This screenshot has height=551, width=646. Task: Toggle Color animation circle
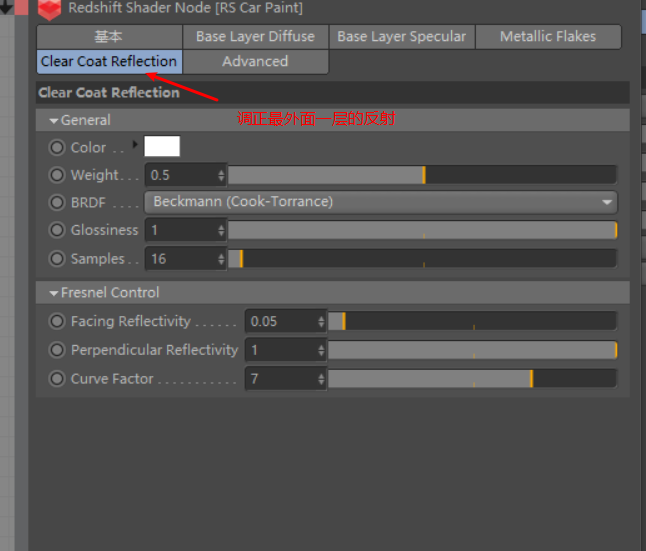pos(57,147)
